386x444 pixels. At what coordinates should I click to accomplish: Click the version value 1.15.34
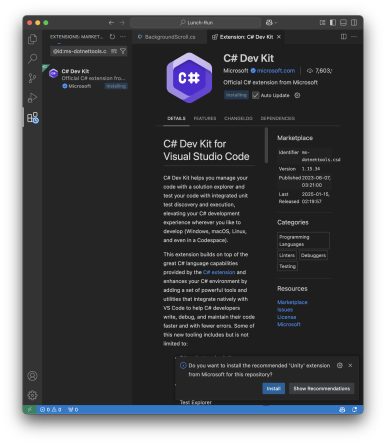click(311, 169)
